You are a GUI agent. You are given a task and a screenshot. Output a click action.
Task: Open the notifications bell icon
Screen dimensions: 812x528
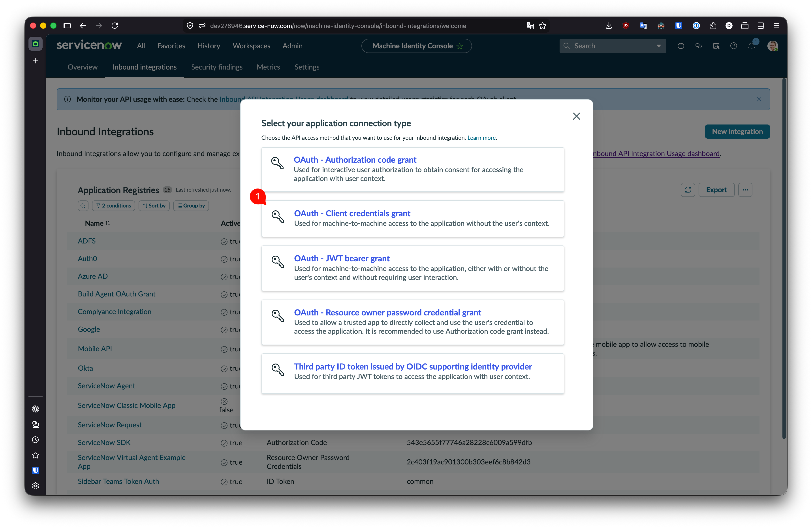[751, 46]
